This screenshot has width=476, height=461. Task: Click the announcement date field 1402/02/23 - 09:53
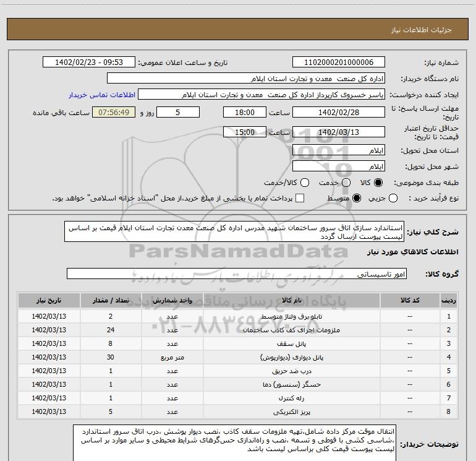89,62
